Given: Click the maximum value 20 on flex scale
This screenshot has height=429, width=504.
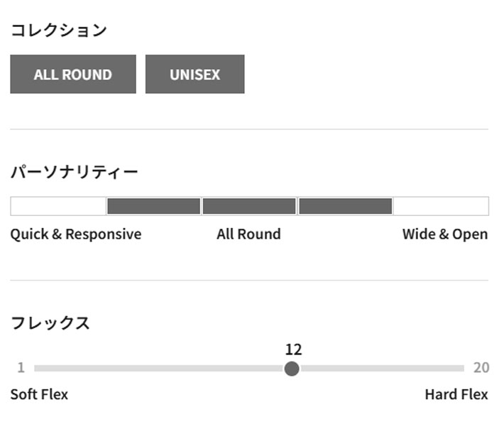Looking at the screenshot, I should (481, 368).
